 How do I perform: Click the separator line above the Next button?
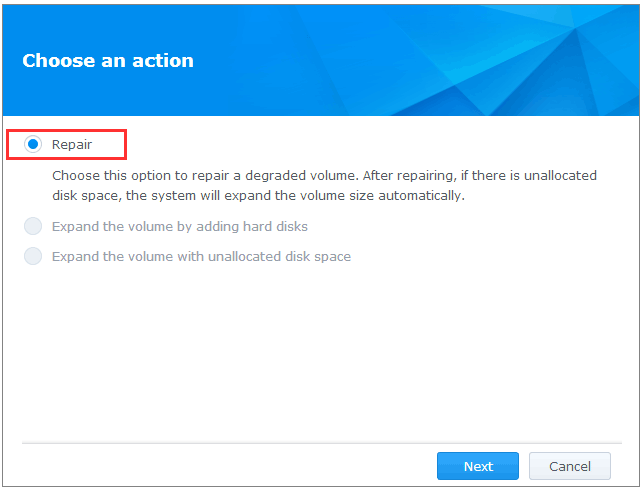click(x=322, y=443)
